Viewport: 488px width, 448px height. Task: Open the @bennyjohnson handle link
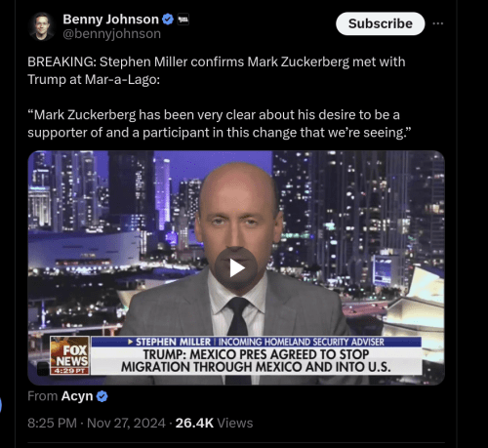pyautogui.click(x=111, y=34)
